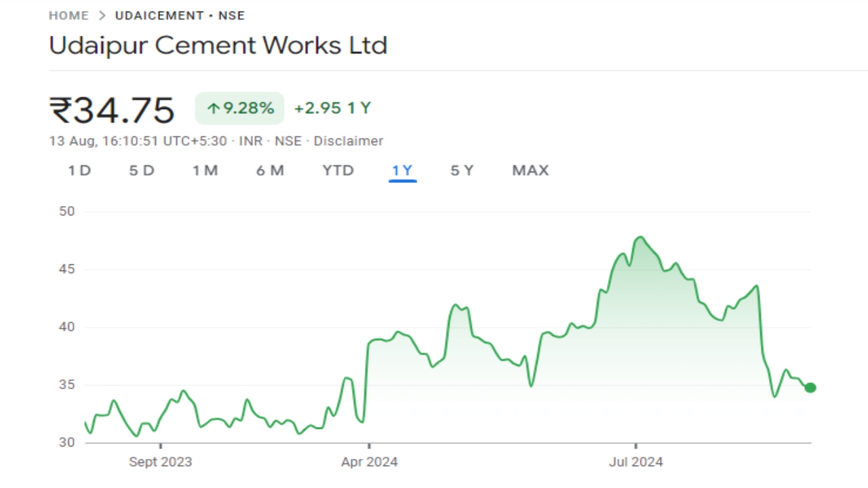The image size is (868, 488).
Task: Click the breadcrumb chevron separator
Action: [102, 15]
